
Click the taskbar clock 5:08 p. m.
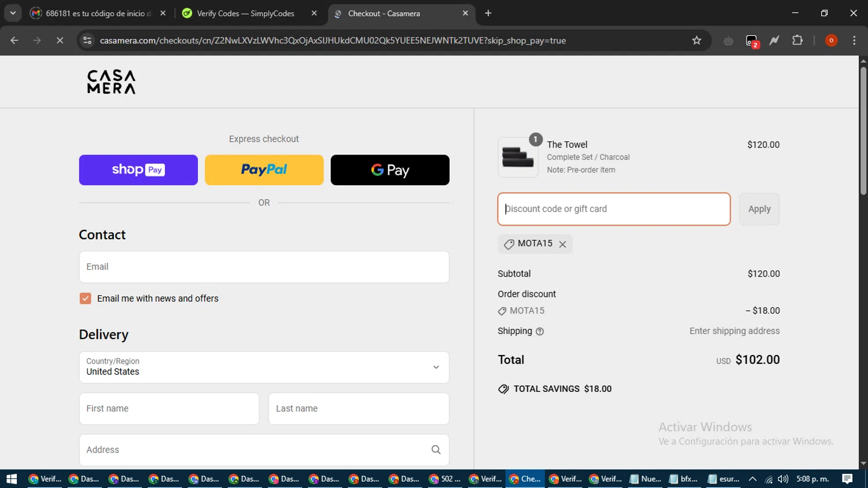tap(812, 479)
